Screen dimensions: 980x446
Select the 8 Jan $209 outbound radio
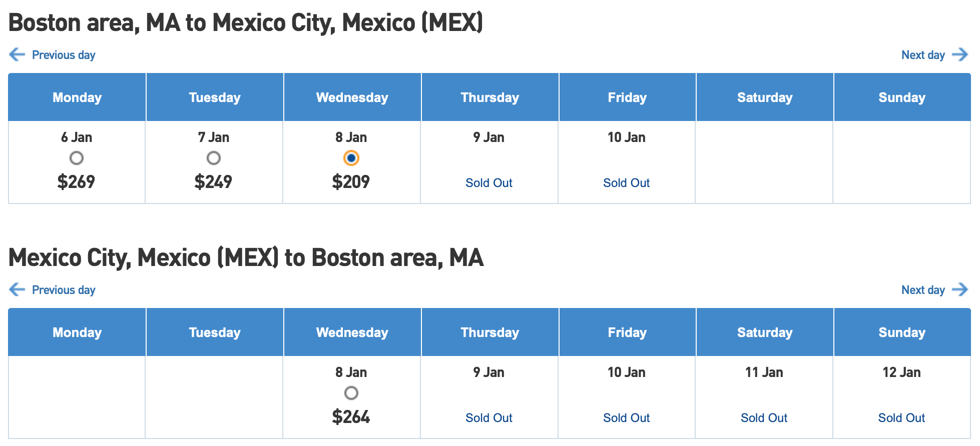pyautogui.click(x=351, y=158)
